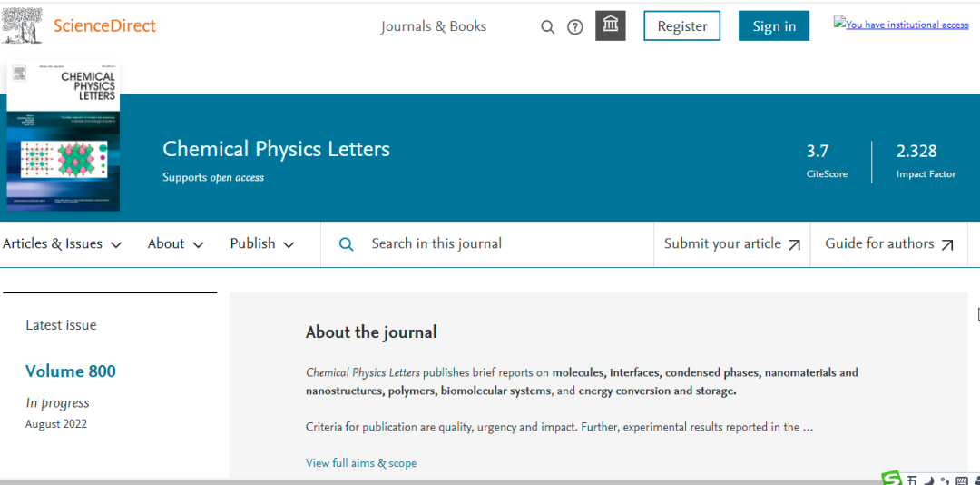This screenshot has width=980, height=485.
Task: Open the help question mark icon
Action: tap(574, 27)
